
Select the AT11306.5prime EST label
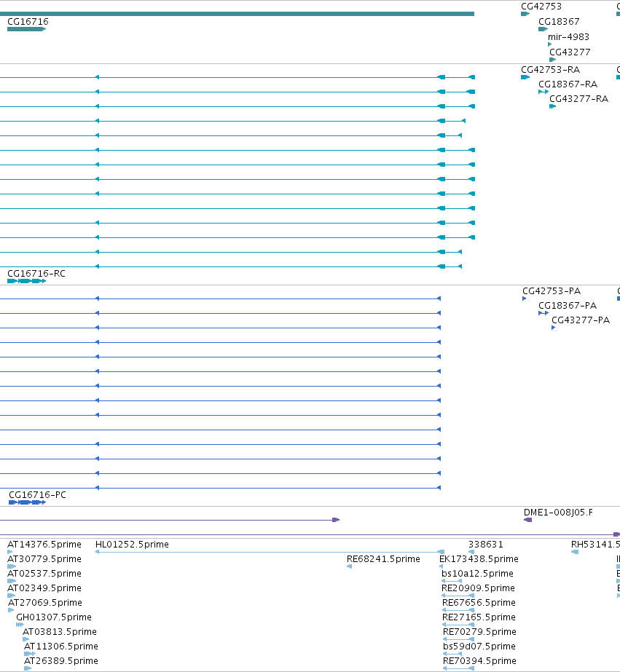click(61, 647)
